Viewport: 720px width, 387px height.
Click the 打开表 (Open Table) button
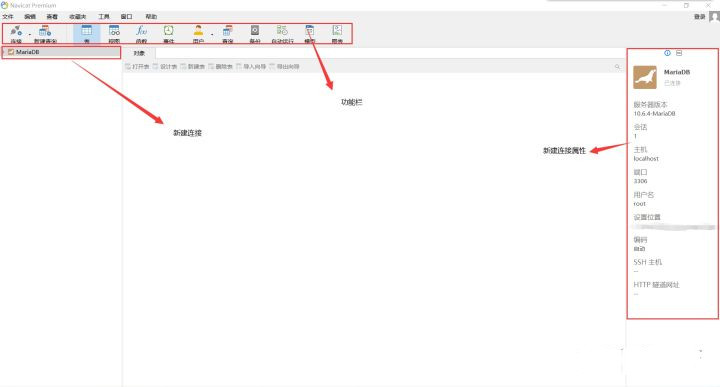point(137,67)
